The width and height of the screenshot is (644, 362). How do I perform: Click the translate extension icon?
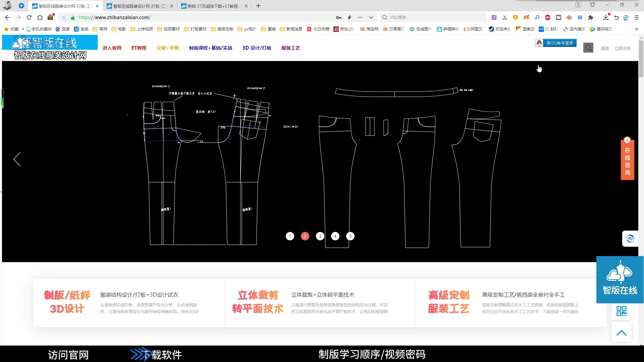coord(494,17)
